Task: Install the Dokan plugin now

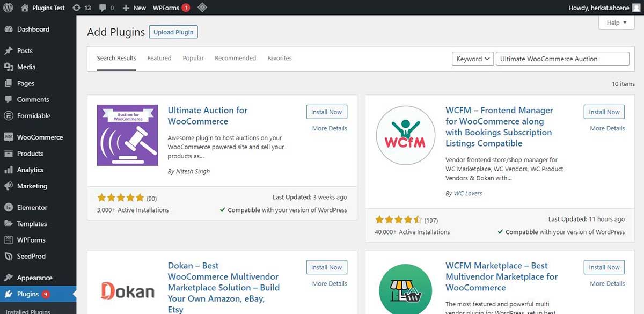Action: (327, 267)
